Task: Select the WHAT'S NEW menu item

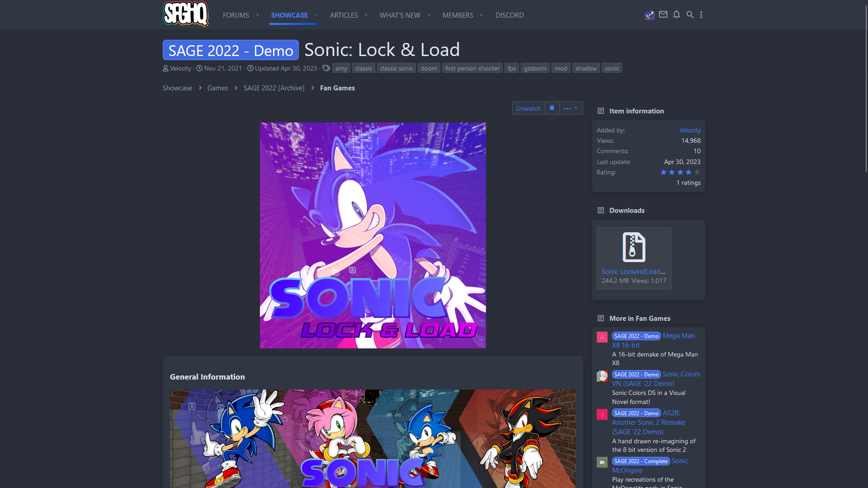Action: pyautogui.click(x=400, y=15)
